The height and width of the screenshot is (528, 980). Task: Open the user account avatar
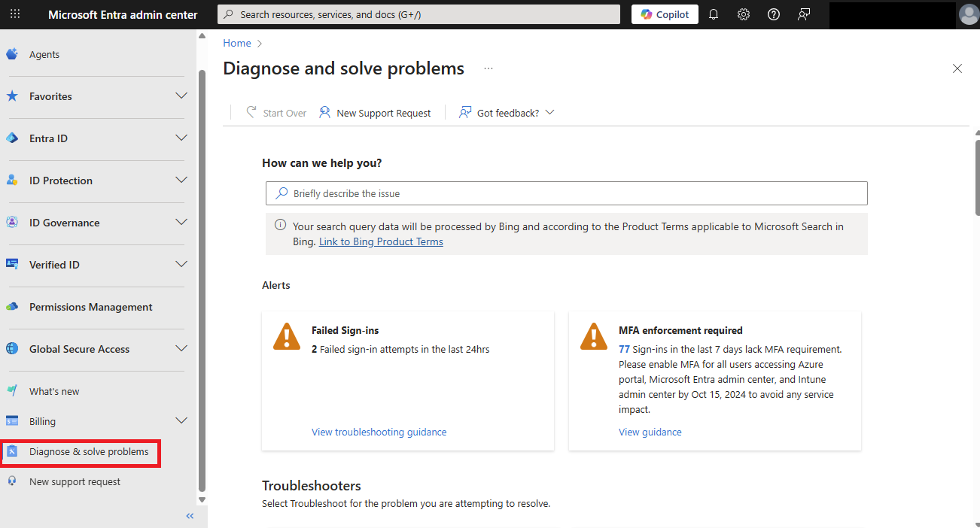point(968,14)
